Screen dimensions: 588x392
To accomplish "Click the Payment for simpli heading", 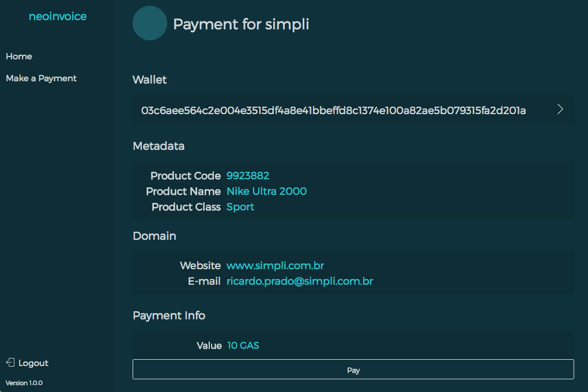I will pos(241,24).
